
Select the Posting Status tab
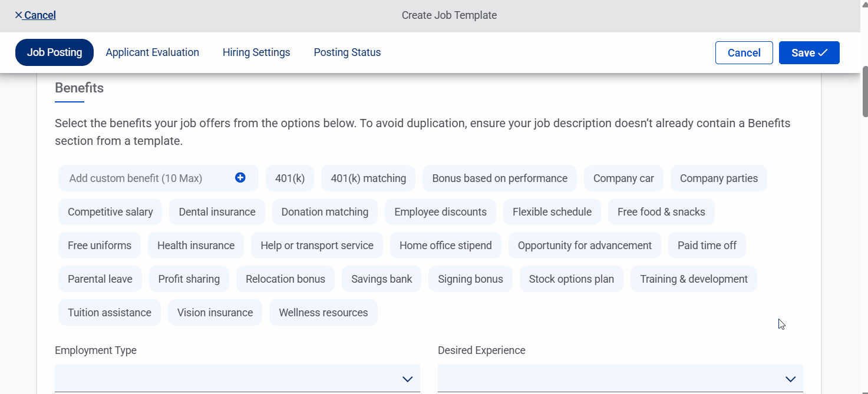(347, 52)
